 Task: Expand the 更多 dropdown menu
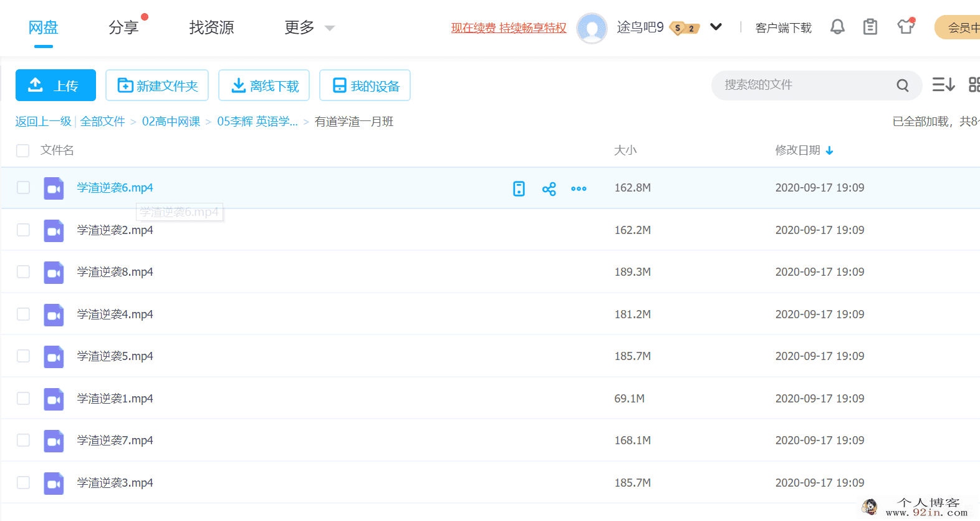[330, 28]
